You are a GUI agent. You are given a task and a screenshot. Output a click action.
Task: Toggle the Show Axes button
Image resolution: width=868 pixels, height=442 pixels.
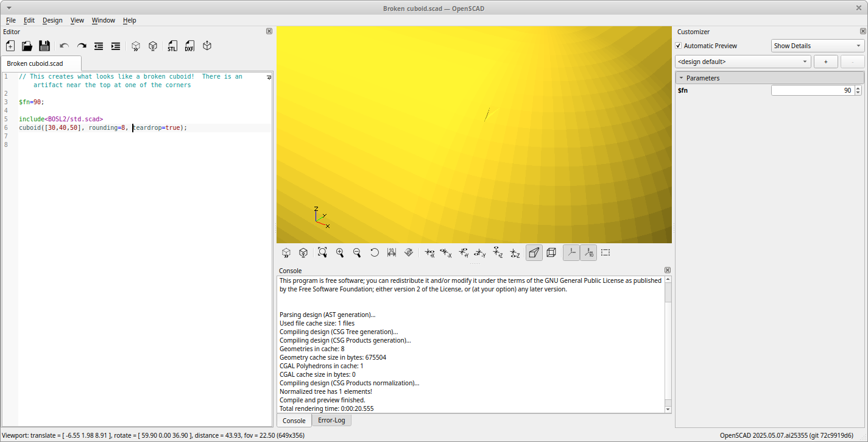pyautogui.click(x=571, y=253)
